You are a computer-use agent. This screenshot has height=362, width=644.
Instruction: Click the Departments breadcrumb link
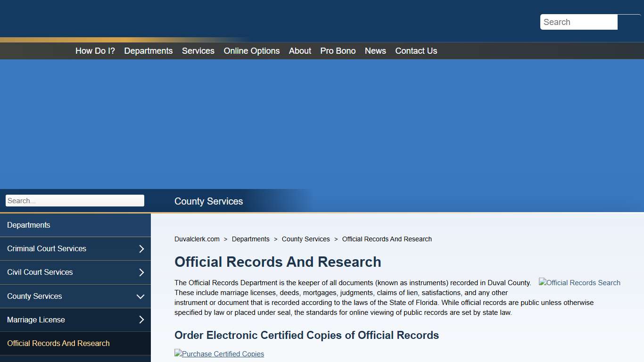pos(250,239)
